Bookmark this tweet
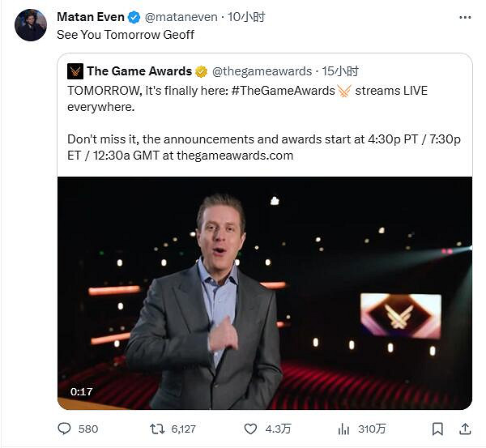 point(437,429)
